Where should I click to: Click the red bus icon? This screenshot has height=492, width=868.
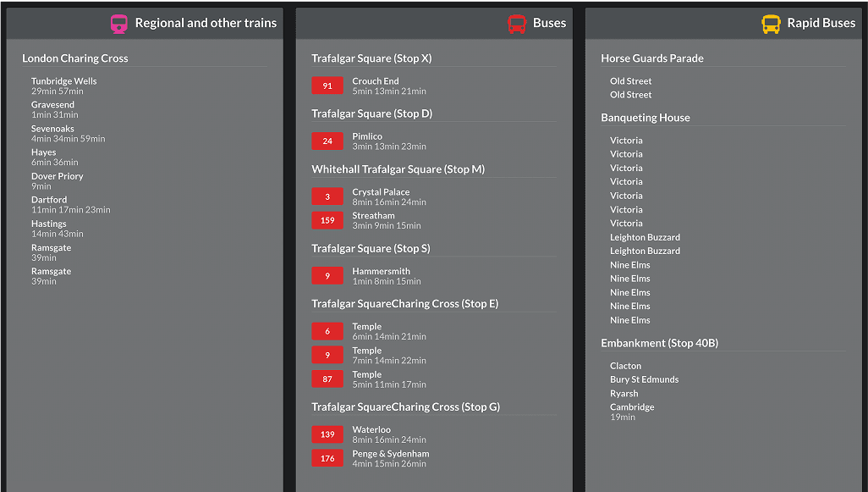(517, 24)
